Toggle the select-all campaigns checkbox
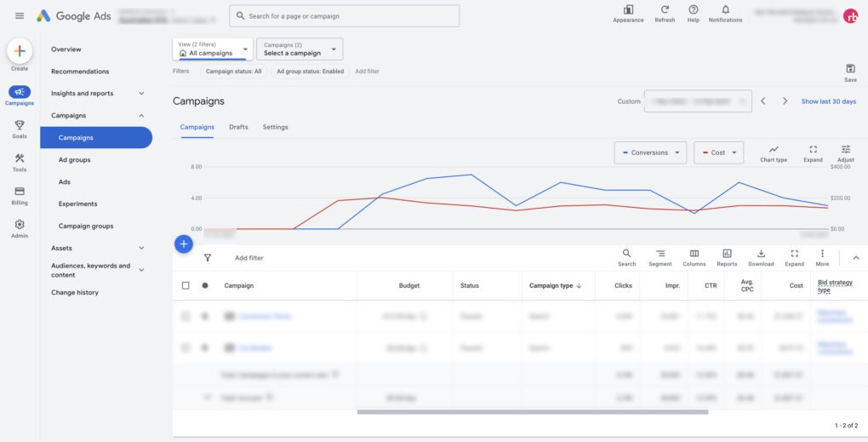Image resolution: width=868 pixels, height=442 pixels. (186, 286)
